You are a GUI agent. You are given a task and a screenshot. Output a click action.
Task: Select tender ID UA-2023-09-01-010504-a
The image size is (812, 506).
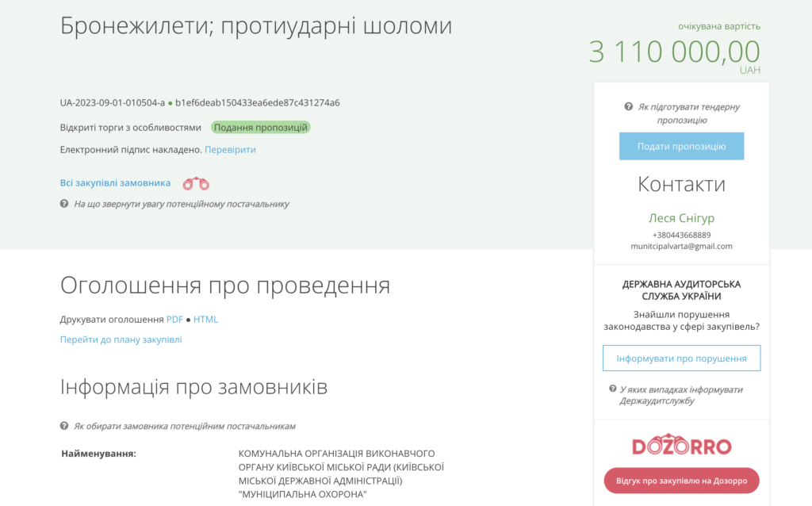[x=112, y=103]
